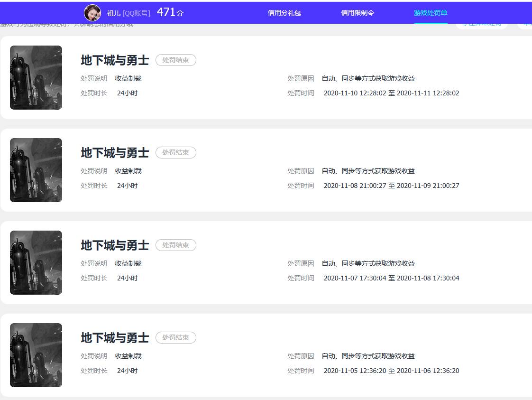Click the first 地下城与勇士 title link
This screenshot has height=400, width=532.
[x=115, y=60]
